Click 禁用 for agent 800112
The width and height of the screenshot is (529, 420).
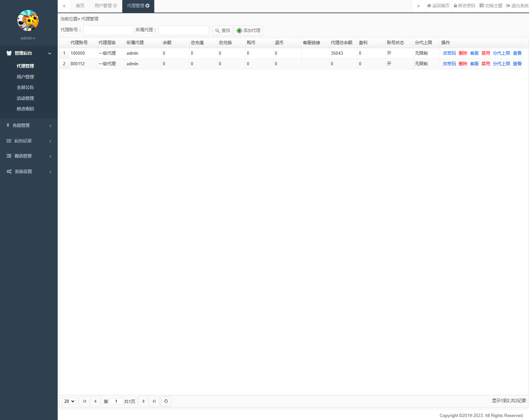[485, 64]
